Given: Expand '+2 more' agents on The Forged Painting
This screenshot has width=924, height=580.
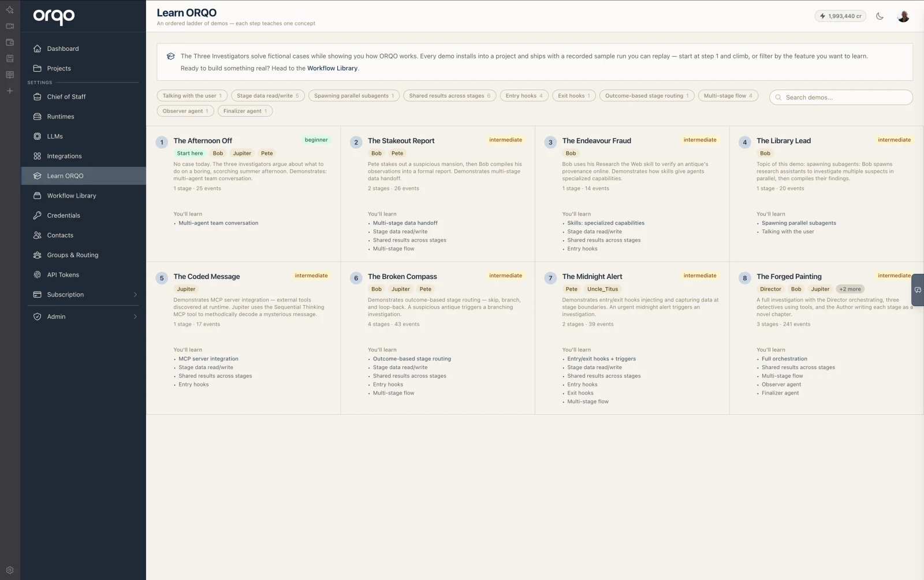Looking at the screenshot, I should point(850,289).
